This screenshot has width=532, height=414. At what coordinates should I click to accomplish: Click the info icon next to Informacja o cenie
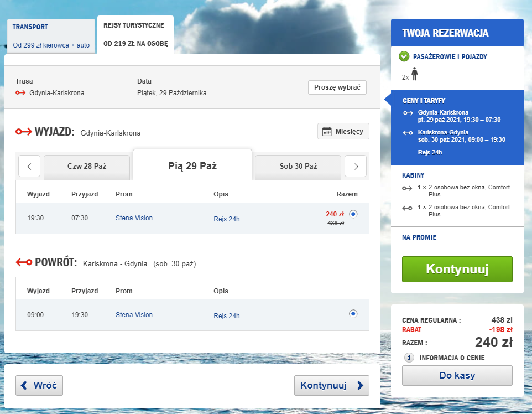pos(409,358)
